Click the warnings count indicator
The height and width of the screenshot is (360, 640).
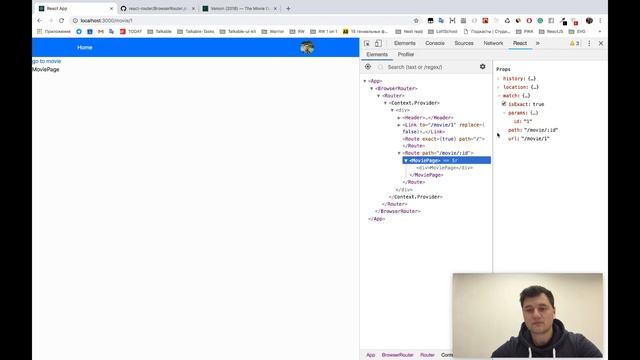(574, 43)
